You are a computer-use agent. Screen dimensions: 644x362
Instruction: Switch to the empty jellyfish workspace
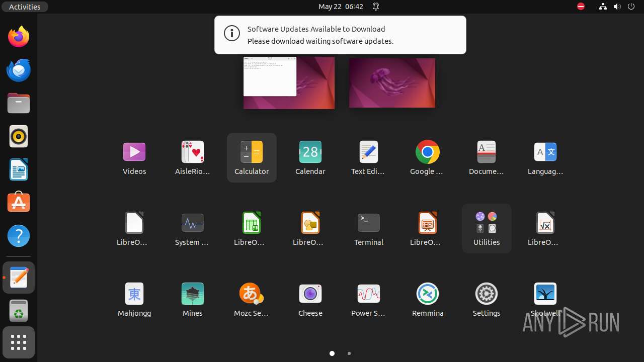pos(392,82)
